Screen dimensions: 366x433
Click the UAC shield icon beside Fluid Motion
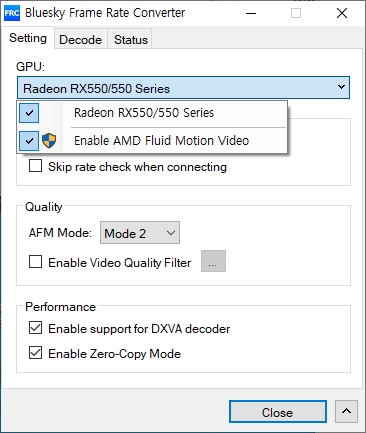click(49, 141)
